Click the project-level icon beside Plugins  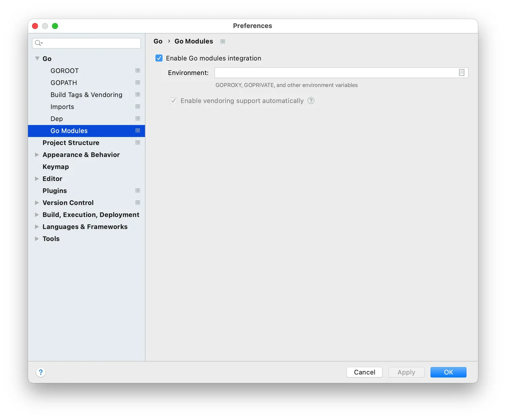pos(137,191)
